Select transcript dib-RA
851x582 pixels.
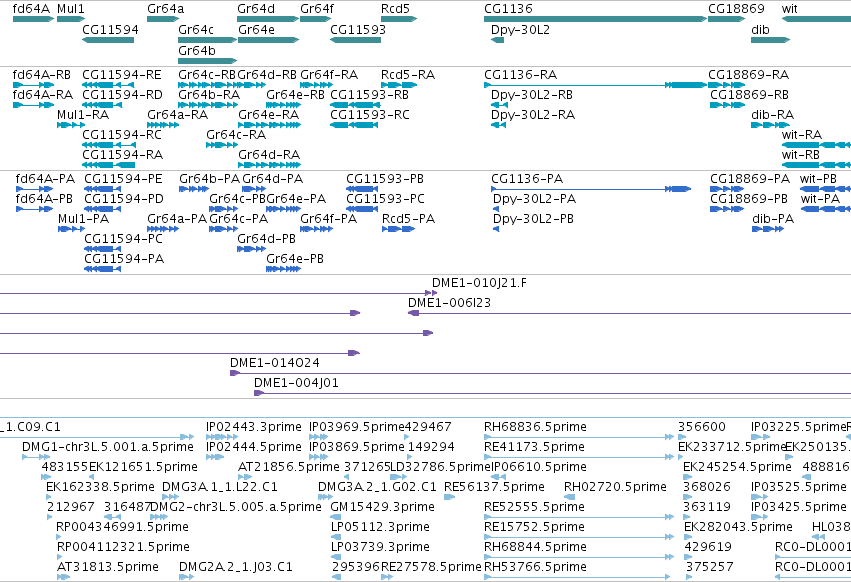point(772,115)
